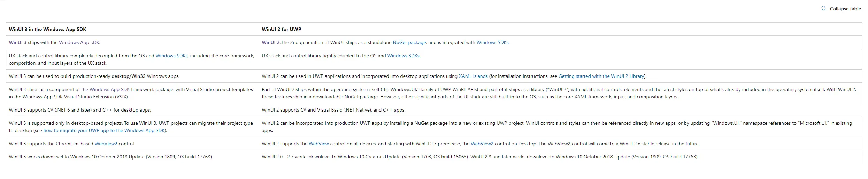
Task: Open the NuGet package link
Action: click(409, 42)
